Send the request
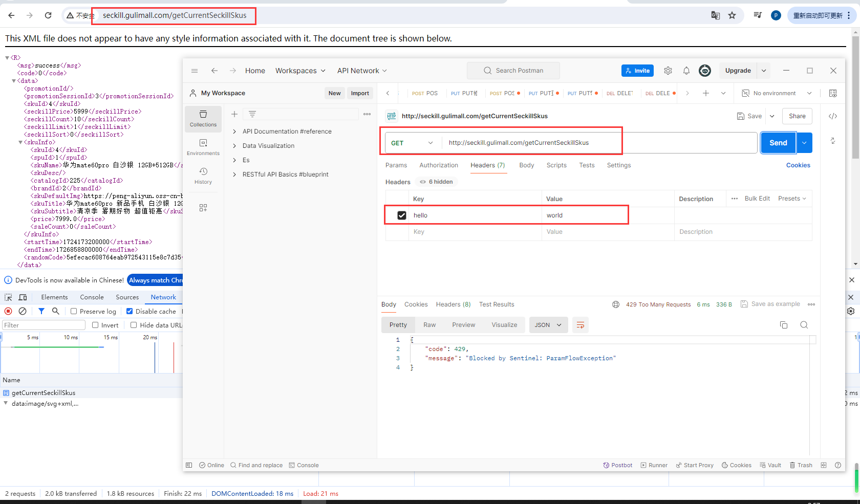This screenshot has height=504, width=860. click(x=778, y=143)
